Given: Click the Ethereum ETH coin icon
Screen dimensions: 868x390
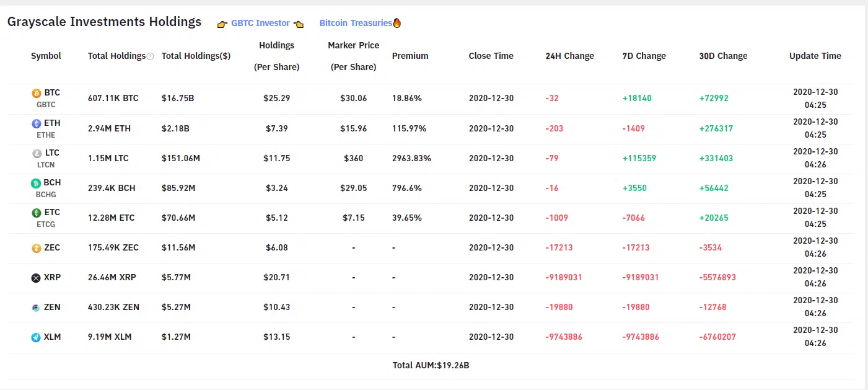Looking at the screenshot, I should pos(37,123).
